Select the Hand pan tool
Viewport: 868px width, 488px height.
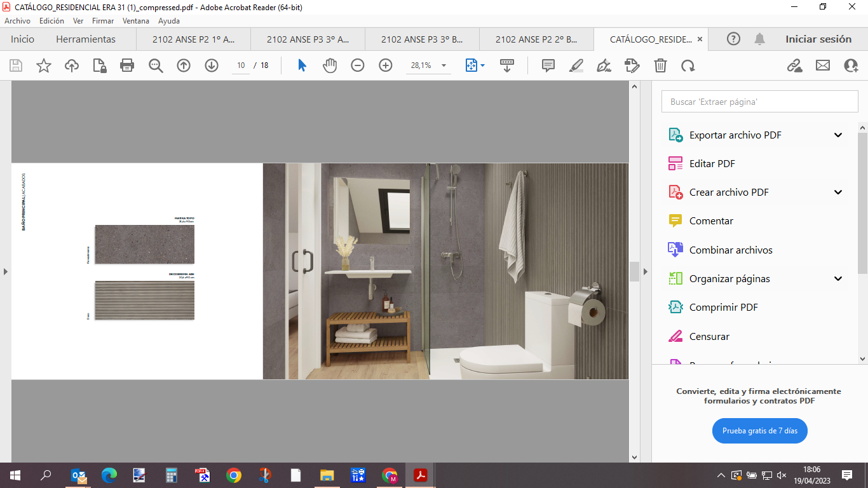pos(329,65)
